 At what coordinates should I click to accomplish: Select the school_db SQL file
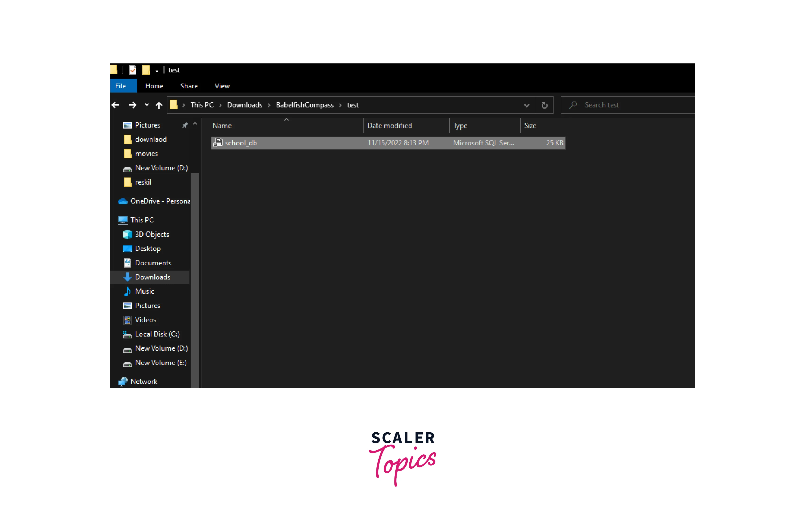[241, 143]
